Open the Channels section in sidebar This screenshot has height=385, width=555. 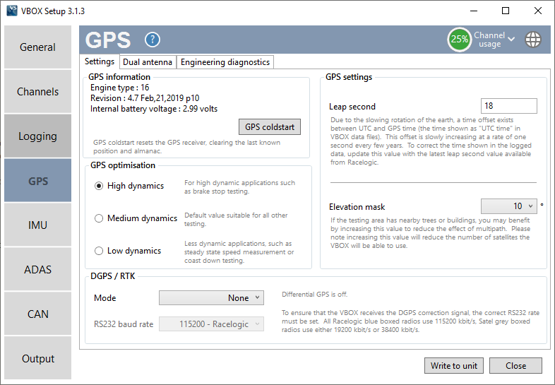(38, 92)
